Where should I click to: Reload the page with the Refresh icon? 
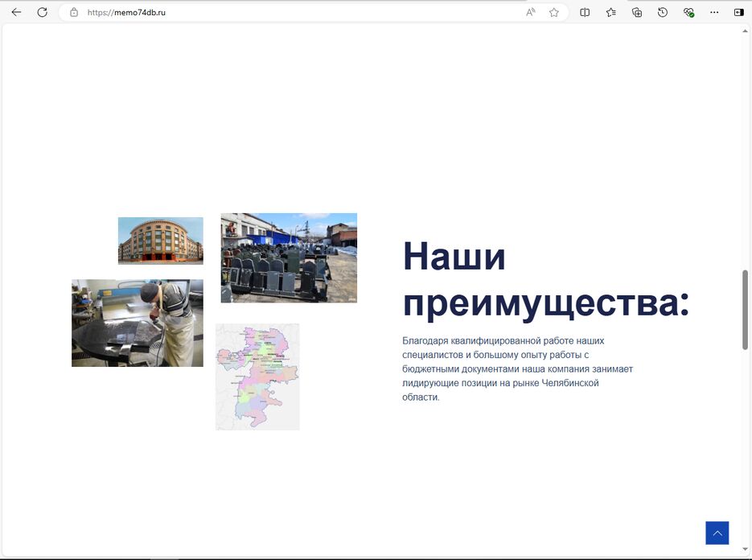43,12
